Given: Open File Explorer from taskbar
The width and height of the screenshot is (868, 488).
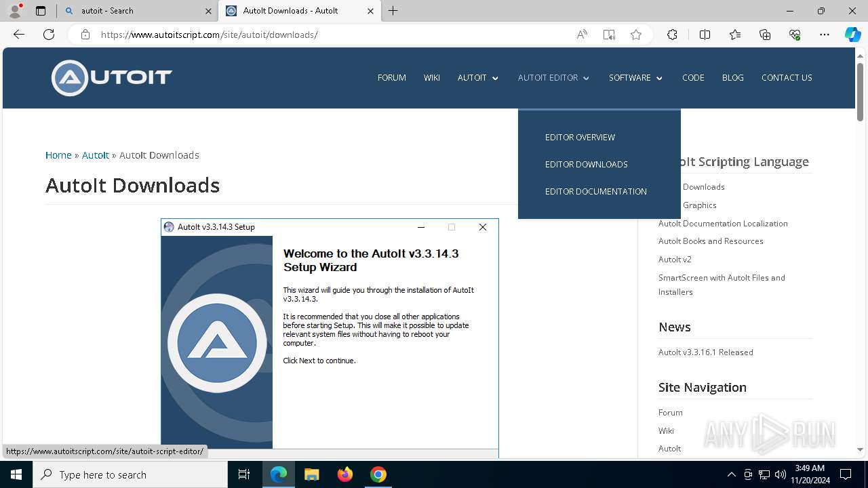Looking at the screenshot, I should 311,474.
